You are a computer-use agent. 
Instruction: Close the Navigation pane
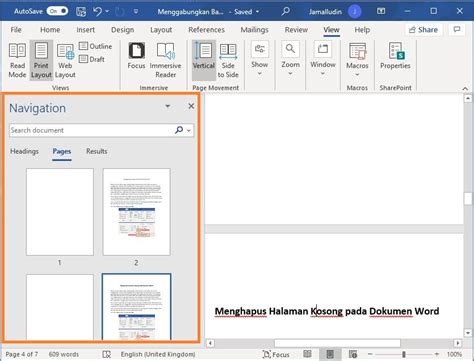click(x=191, y=106)
